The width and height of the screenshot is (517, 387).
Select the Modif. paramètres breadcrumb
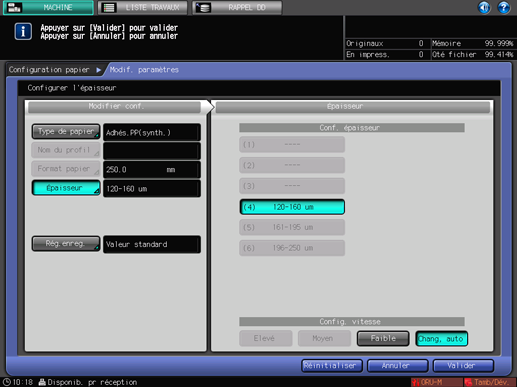(144, 70)
